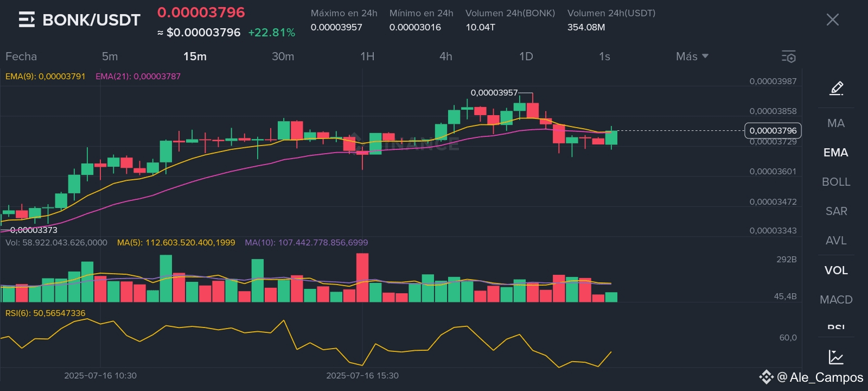
Task: Turn on the AVL indicator
Action: pos(836,241)
